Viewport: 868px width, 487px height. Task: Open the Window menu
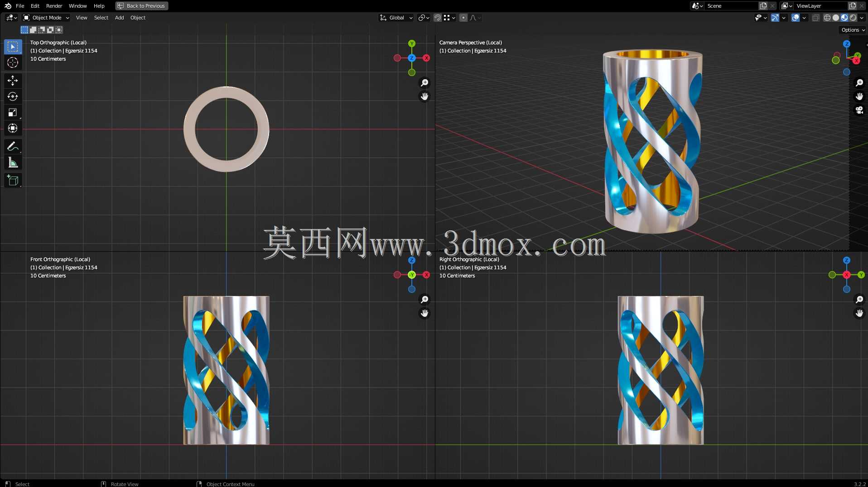[77, 6]
